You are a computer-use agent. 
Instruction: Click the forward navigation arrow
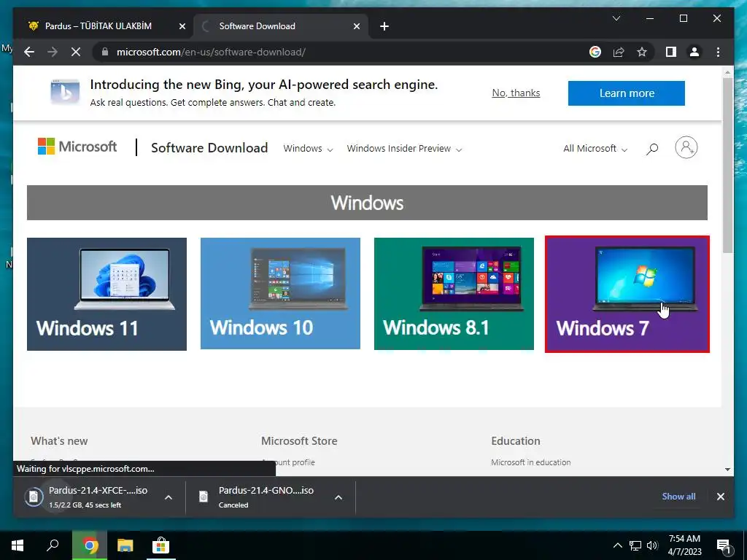(53, 52)
